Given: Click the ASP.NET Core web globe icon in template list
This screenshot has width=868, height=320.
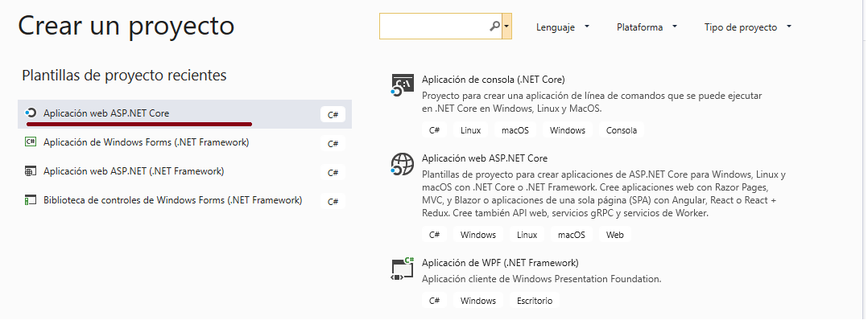Looking at the screenshot, I should (402, 164).
